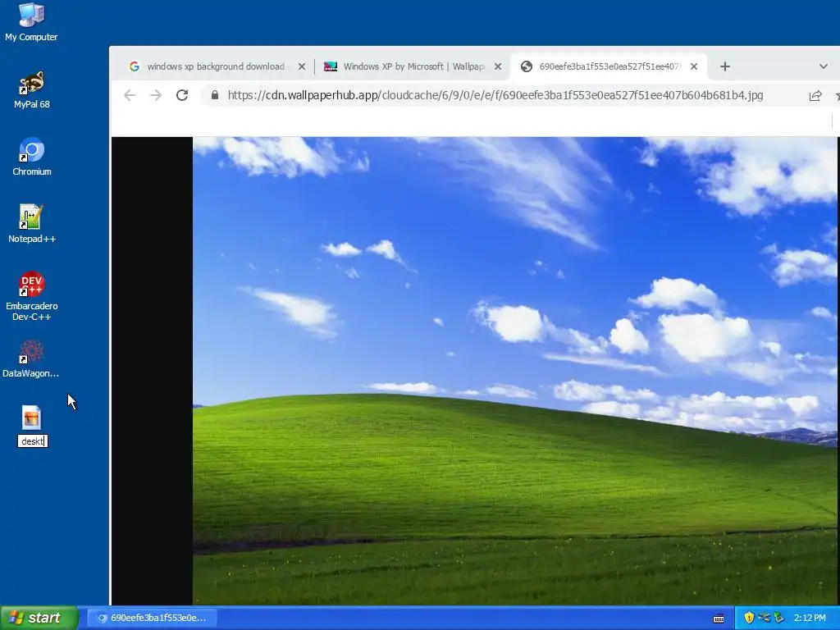
Task: Open the Windows Start menu
Action: (x=39, y=618)
